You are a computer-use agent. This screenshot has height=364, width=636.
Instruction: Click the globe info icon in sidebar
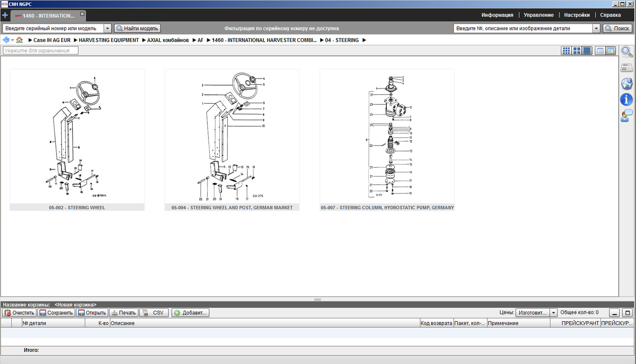[x=627, y=84]
